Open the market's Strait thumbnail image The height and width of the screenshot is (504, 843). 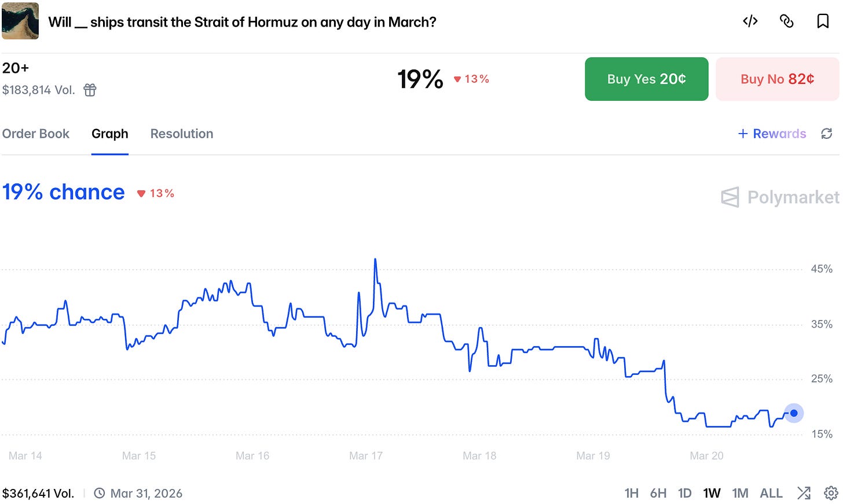pos(20,21)
